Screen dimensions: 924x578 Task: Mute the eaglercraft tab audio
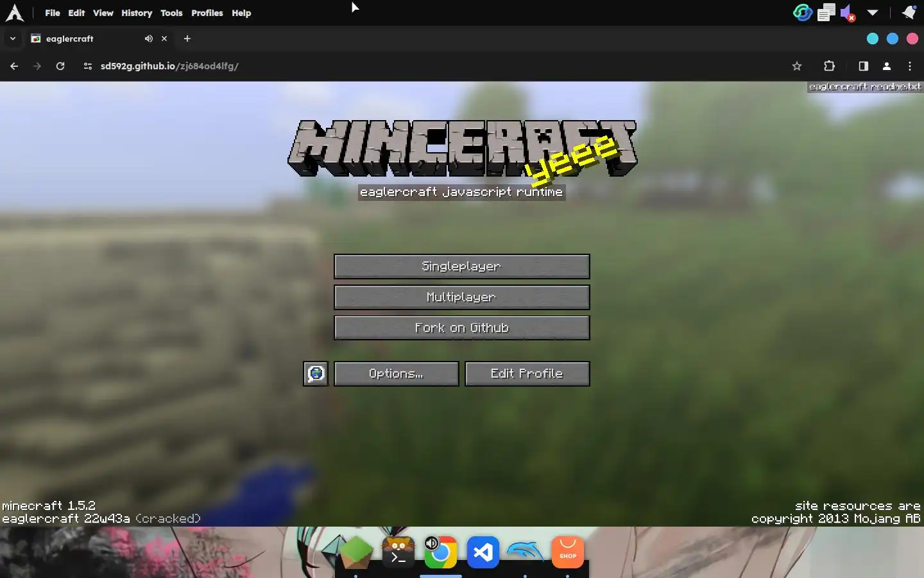pos(149,39)
